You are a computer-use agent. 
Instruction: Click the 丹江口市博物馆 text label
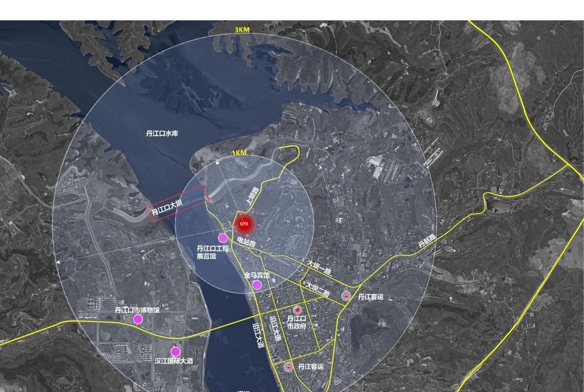[x=137, y=310]
